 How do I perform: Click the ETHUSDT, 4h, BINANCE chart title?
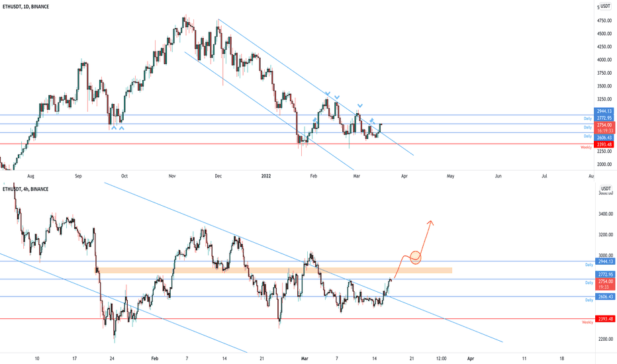pyautogui.click(x=26, y=189)
